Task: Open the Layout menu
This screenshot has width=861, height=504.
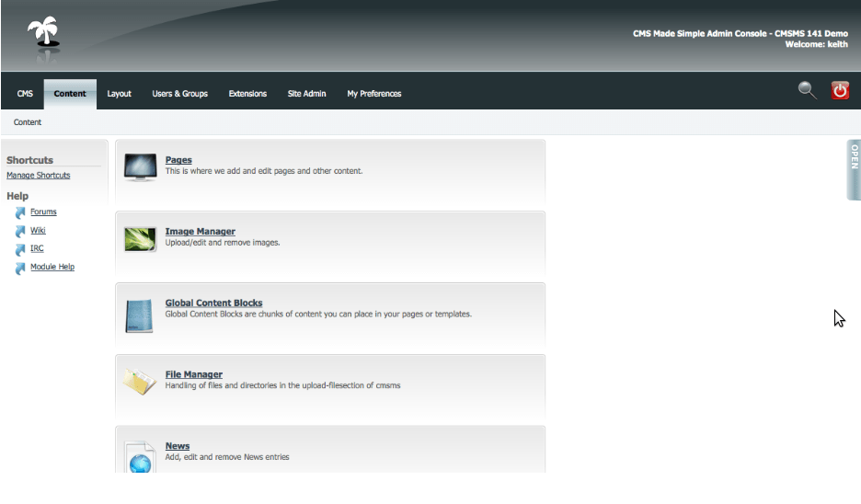Action: pyautogui.click(x=119, y=94)
